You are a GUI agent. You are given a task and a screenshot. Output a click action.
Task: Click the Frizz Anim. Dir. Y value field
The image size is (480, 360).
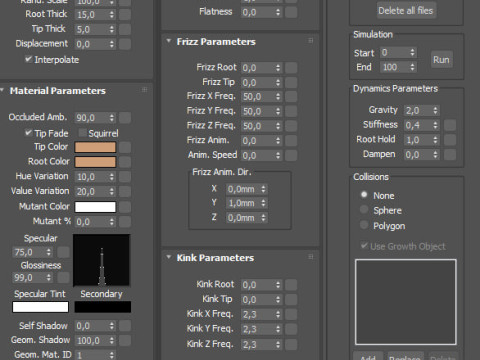pyautogui.click(x=243, y=203)
